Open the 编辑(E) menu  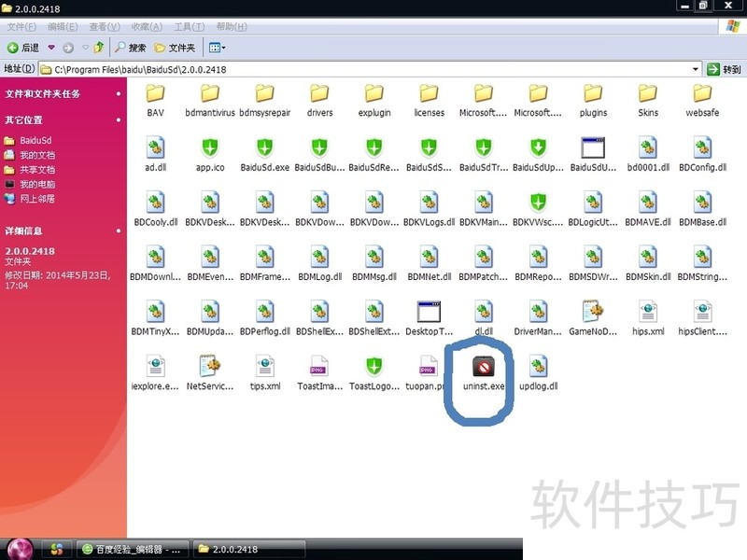pyautogui.click(x=63, y=27)
